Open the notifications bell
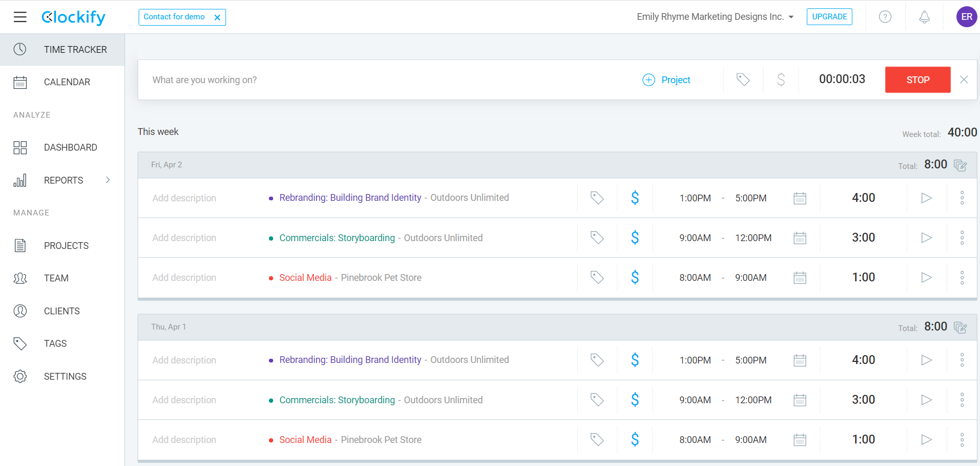 click(925, 17)
